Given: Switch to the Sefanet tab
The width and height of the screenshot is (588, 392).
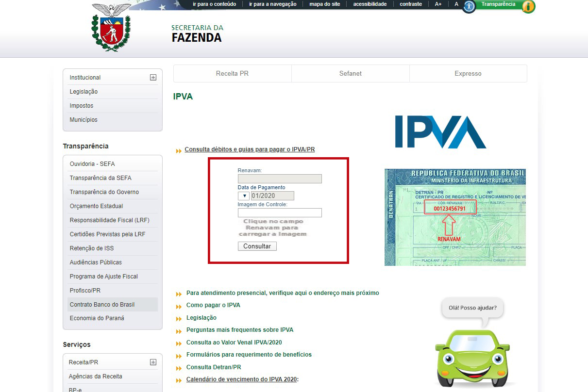Looking at the screenshot, I should [350, 73].
